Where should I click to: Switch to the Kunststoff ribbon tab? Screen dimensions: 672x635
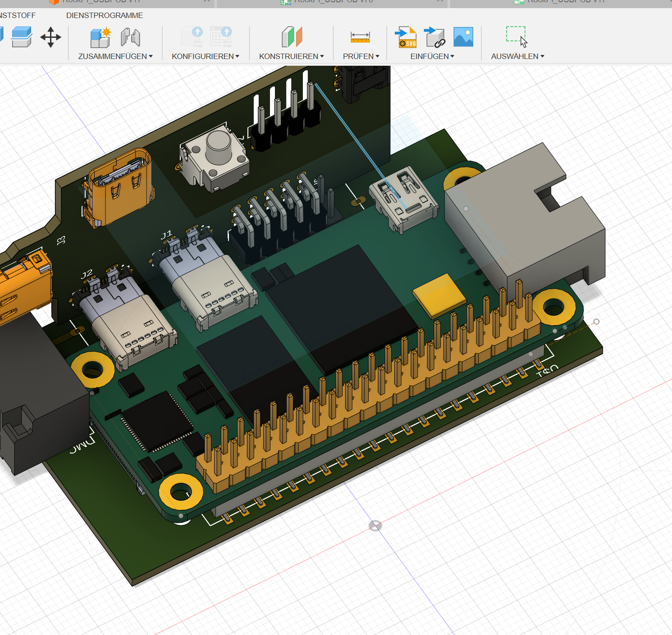(x=17, y=15)
